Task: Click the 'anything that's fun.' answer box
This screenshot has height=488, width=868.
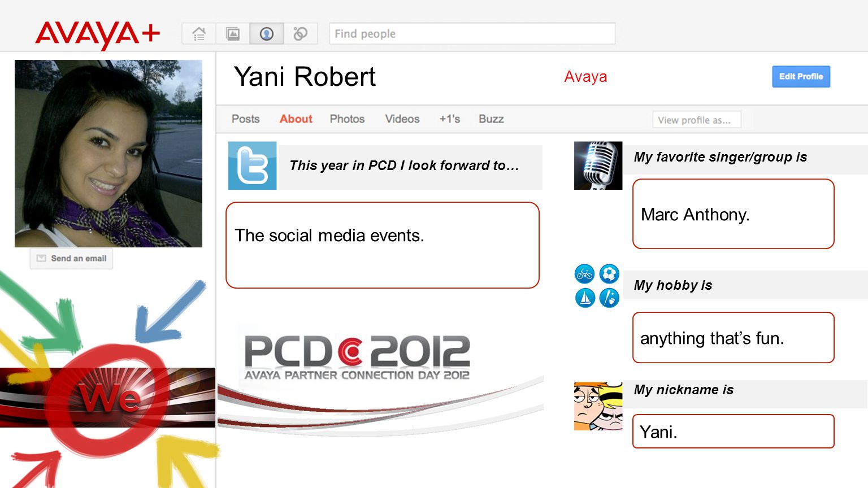Action: coord(734,338)
